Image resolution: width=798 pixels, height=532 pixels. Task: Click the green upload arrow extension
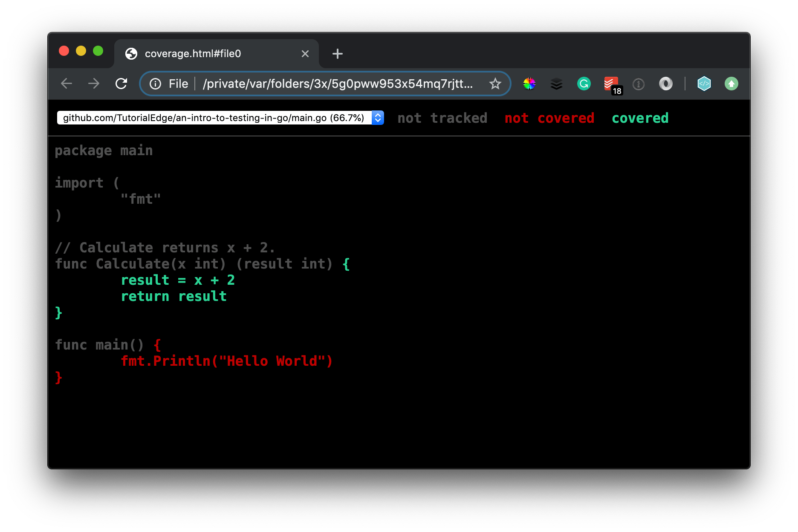(x=731, y=84)
